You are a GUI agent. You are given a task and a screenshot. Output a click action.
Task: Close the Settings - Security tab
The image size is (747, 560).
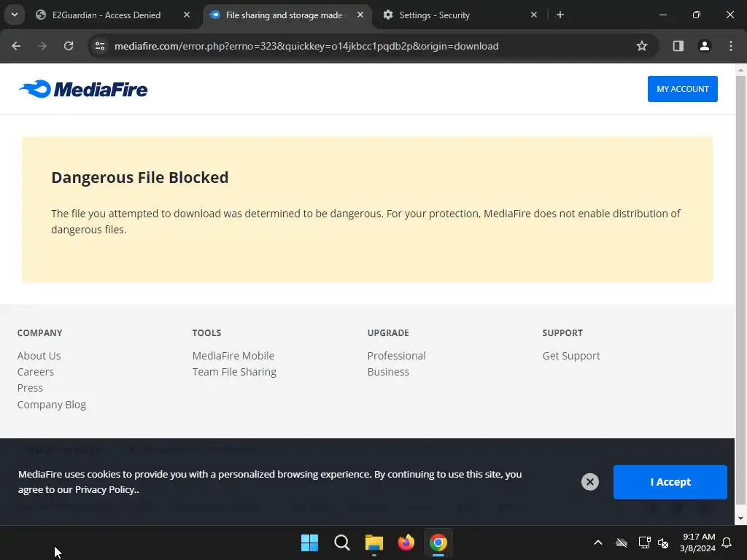click(533, 15)
